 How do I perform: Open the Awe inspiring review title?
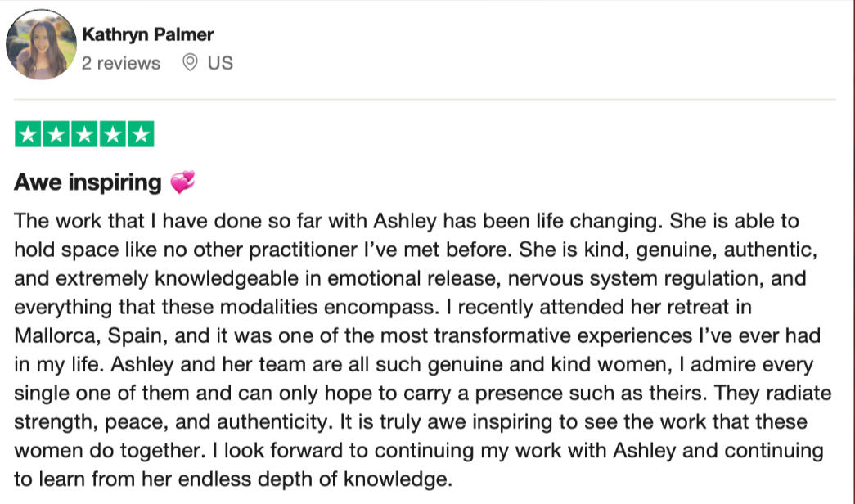click(88, 182)
